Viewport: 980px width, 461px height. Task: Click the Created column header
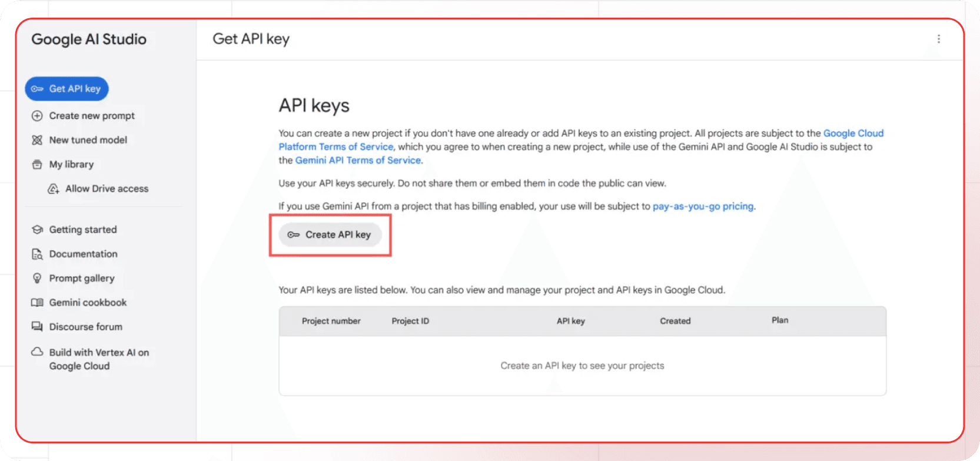point(675,321)
